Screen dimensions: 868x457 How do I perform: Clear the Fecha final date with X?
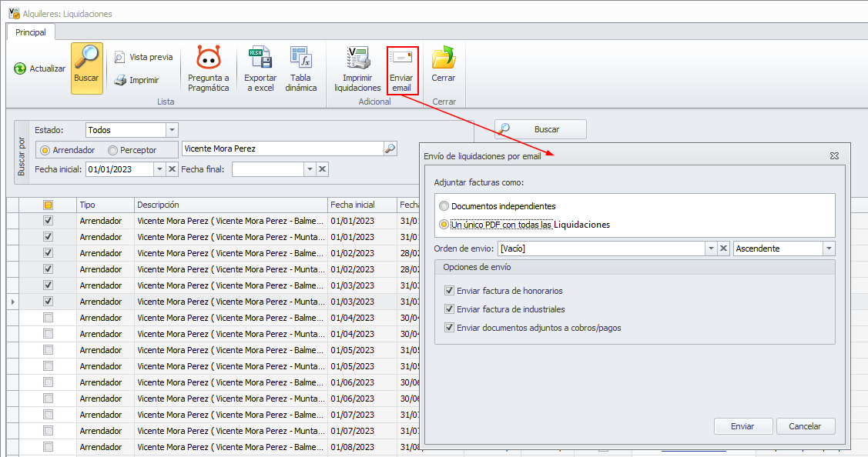coord(322,169)
